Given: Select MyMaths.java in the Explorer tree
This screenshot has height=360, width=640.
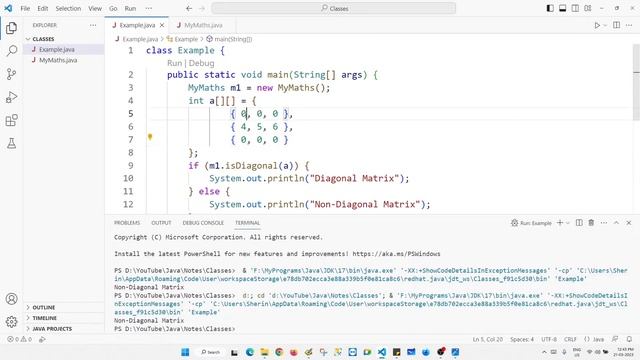Looking at the screenshot, I should coord(58,60).
